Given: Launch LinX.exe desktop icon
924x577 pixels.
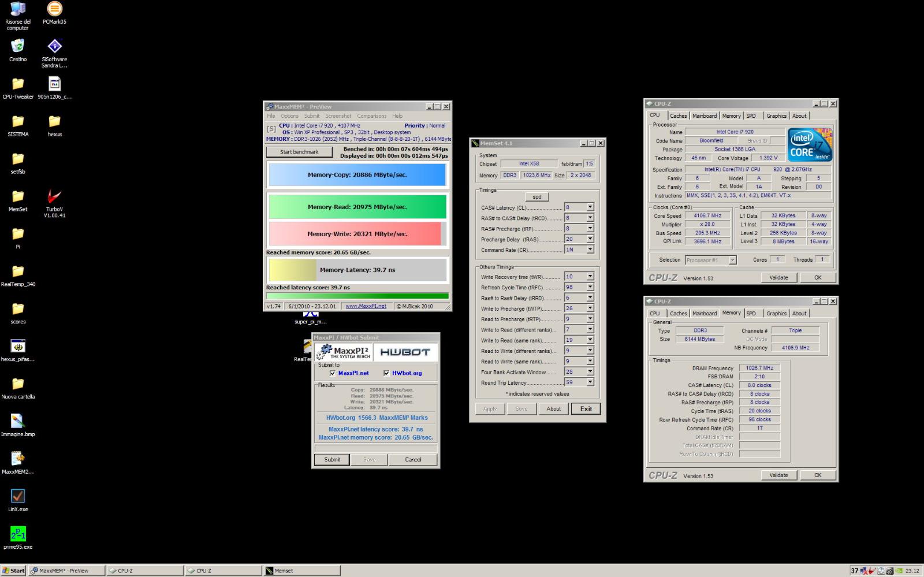Looking at the screenshot, I should pos(18,501).
